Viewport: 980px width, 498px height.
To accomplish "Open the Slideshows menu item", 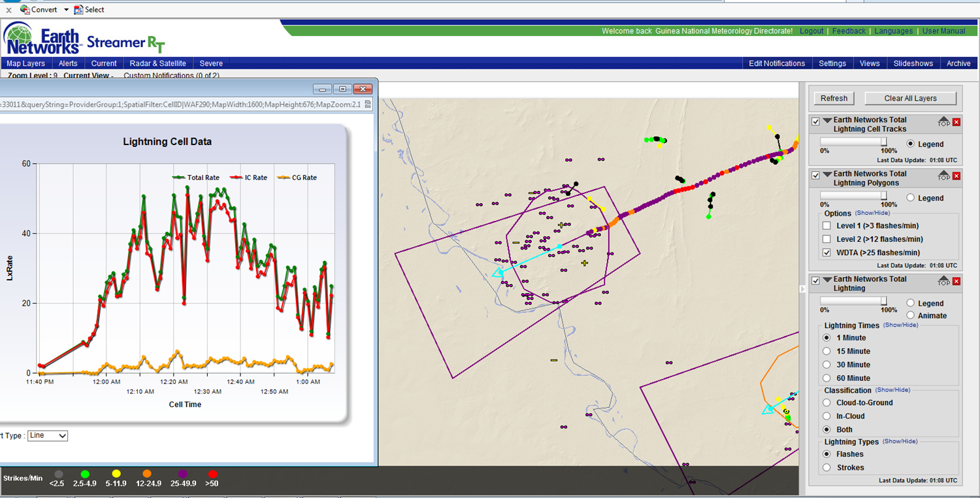I will [x=913, y=63].
